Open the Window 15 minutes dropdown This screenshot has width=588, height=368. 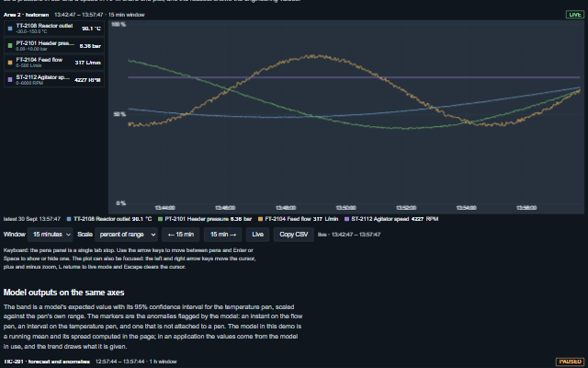pyautogui.click(x=50, y=235)
